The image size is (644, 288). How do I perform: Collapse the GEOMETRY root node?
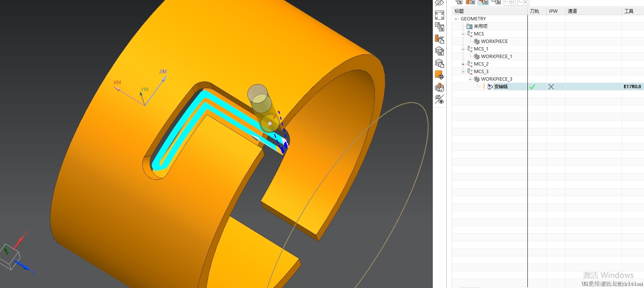(x=456, y=19)
